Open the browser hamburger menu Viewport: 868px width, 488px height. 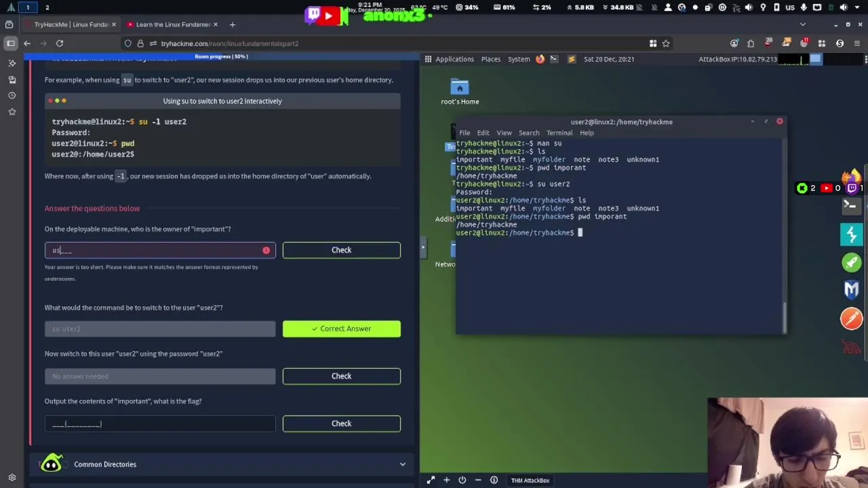[x=858, y=43]
